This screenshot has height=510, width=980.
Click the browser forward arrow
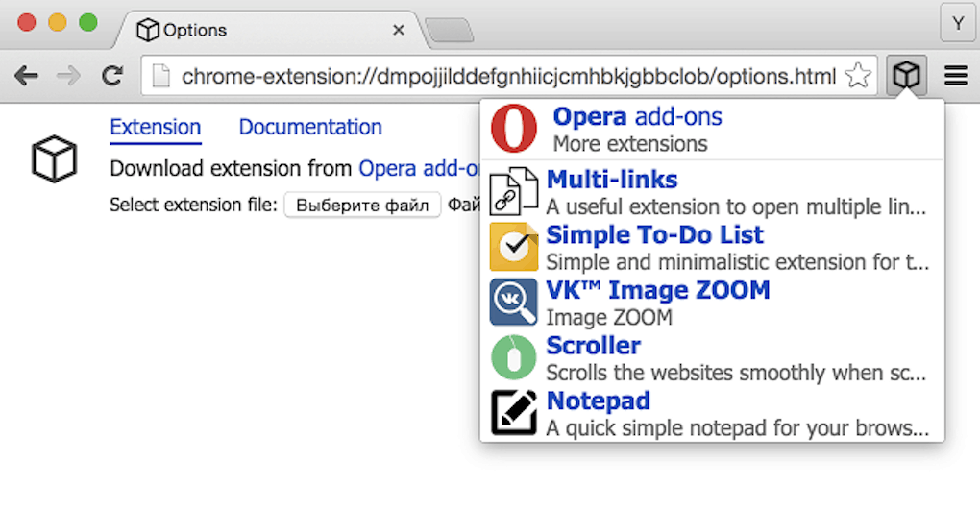tap(69, 76)
